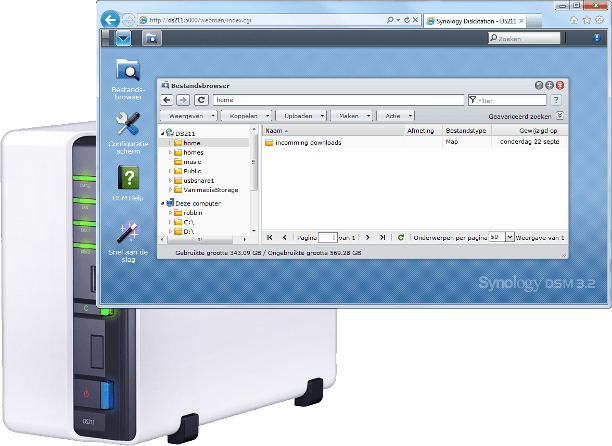Sort by the Naam column header
612x446 pixels.
click(333, 131)
